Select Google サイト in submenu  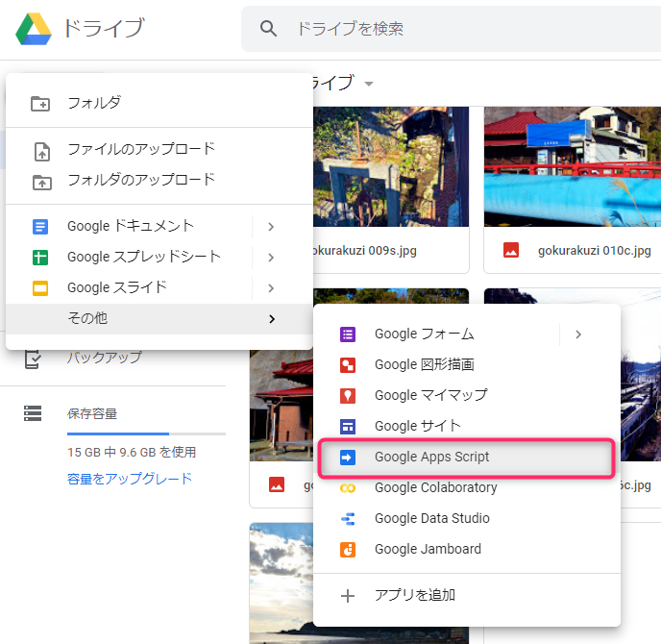click(x=467, y=427)
